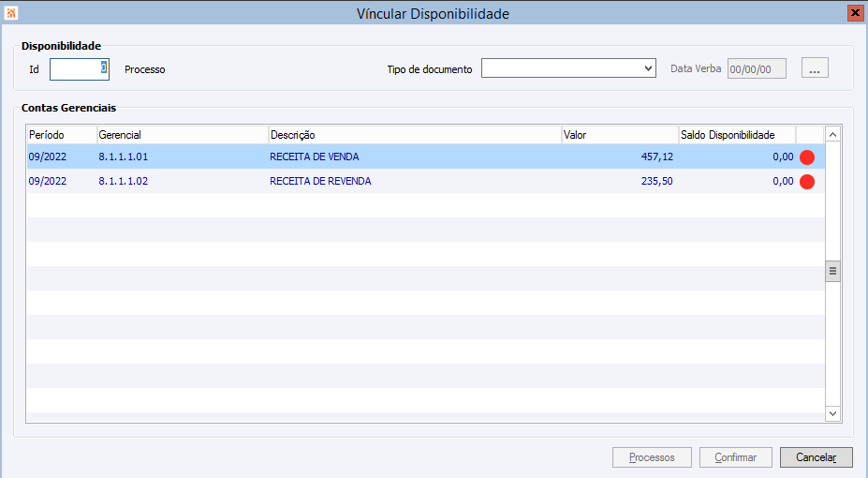Click the application icon in title bar
Viewport: 868px width, 478px height.
pyautogui.click(x=11, y=13)
